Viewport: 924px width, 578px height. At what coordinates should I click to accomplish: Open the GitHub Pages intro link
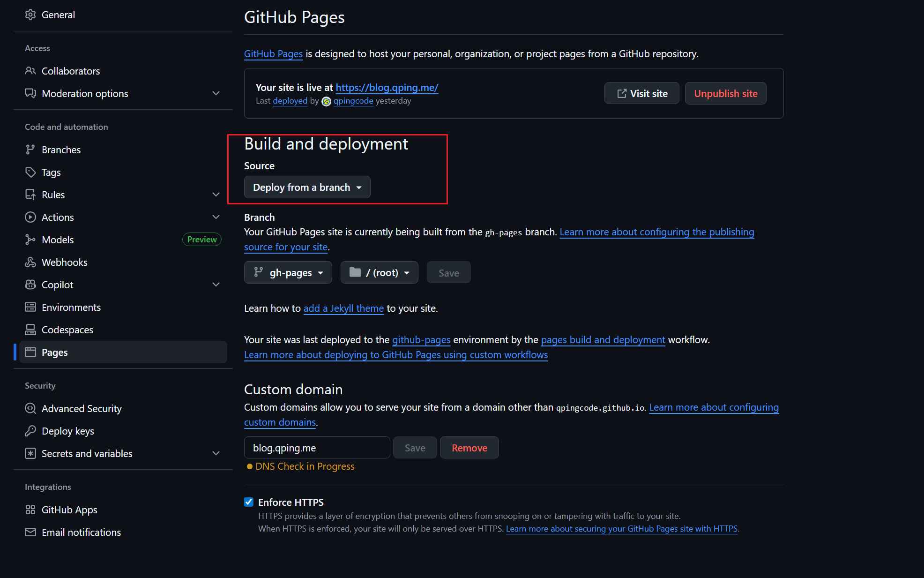point(274,54)
